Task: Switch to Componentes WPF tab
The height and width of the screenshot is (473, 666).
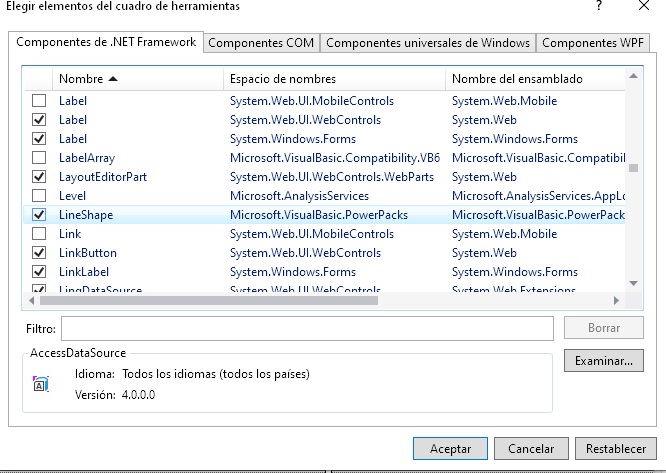Action: coord(593,43)
